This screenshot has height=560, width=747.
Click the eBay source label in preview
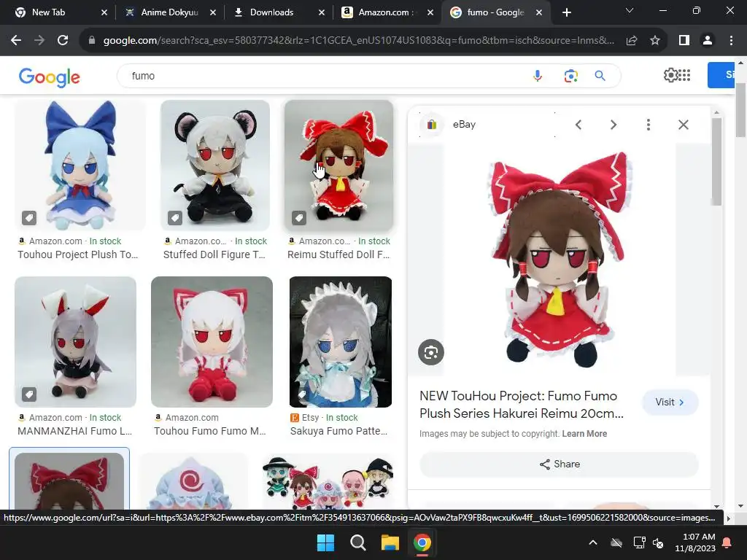point(464,124)
